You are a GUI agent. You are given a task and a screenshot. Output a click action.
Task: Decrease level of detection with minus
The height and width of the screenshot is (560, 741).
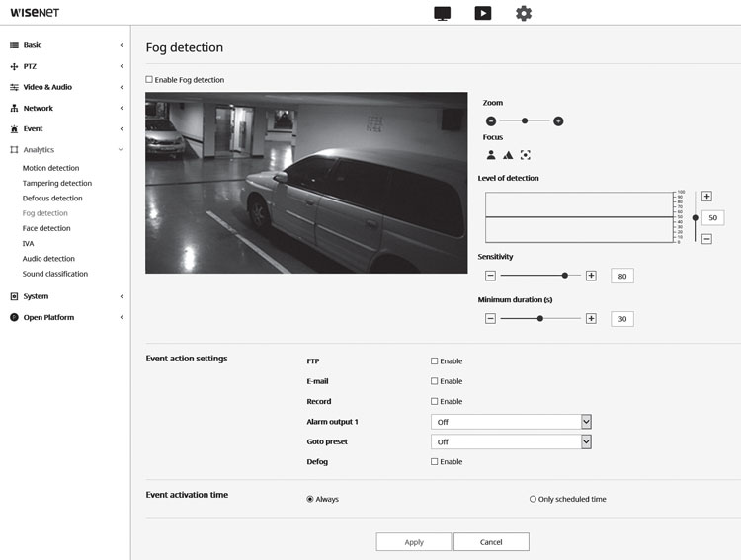coord(706,239)
